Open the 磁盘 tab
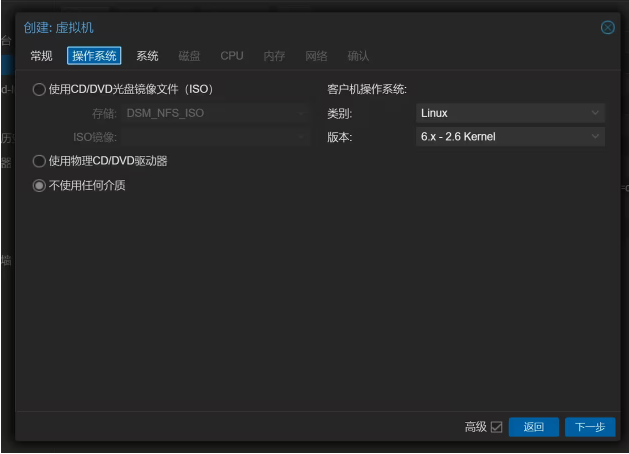The height and width of the screenshot is (454, 629). coord(189,56)
